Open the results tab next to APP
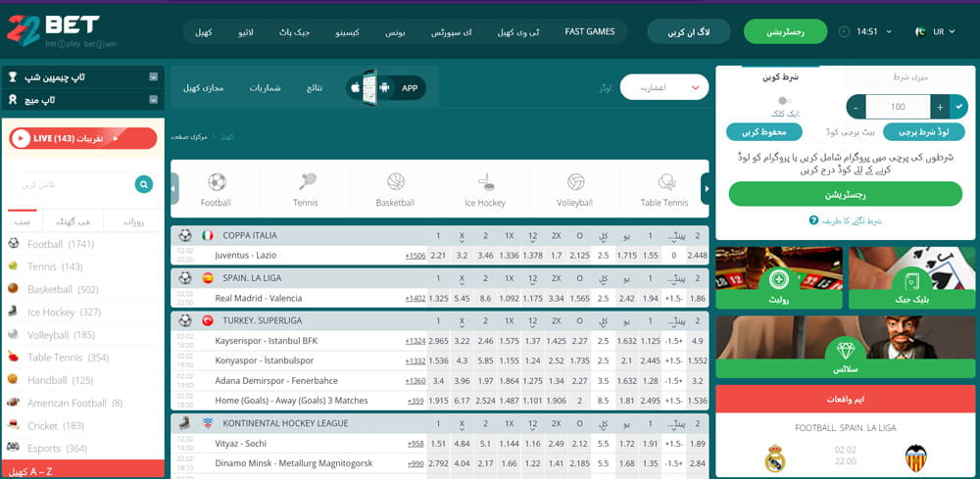Image resolution: width=980 pixels, height=479 pixels. pyautogui.click(x=315, y=88)
